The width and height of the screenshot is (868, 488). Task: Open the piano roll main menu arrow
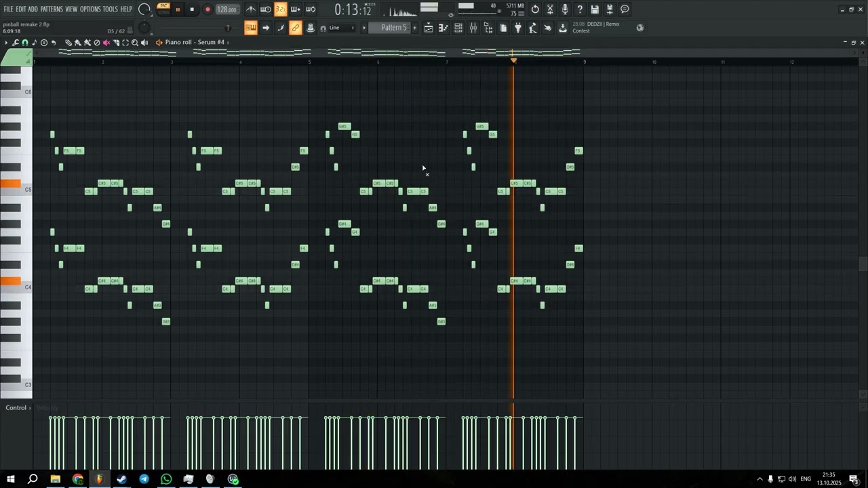[x=6, y=42]
